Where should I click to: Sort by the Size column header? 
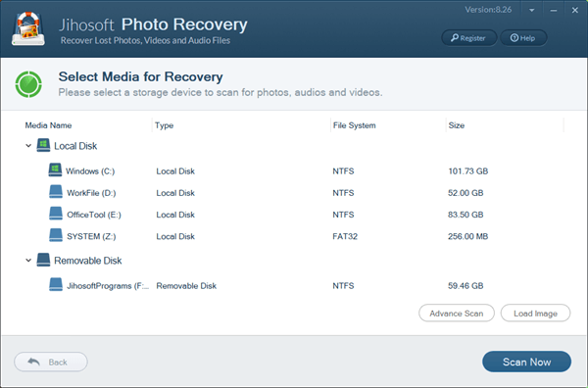457,125
